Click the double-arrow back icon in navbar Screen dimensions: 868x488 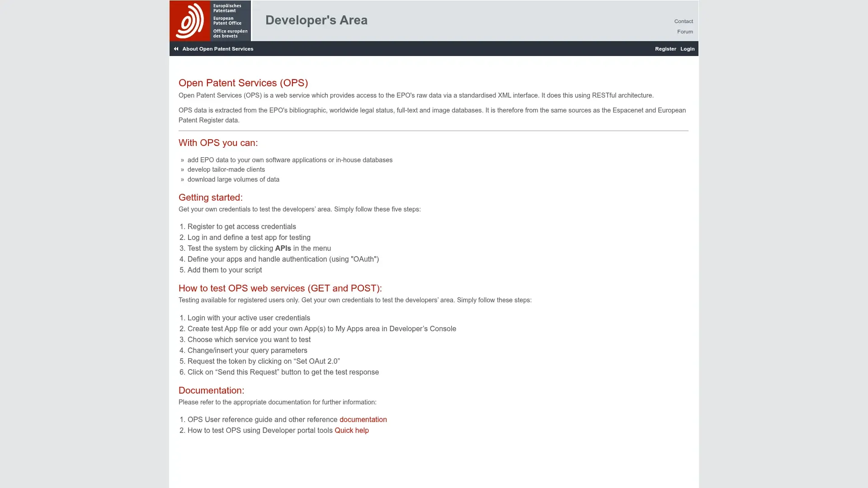pyautogui.click(x=176, y=49)
